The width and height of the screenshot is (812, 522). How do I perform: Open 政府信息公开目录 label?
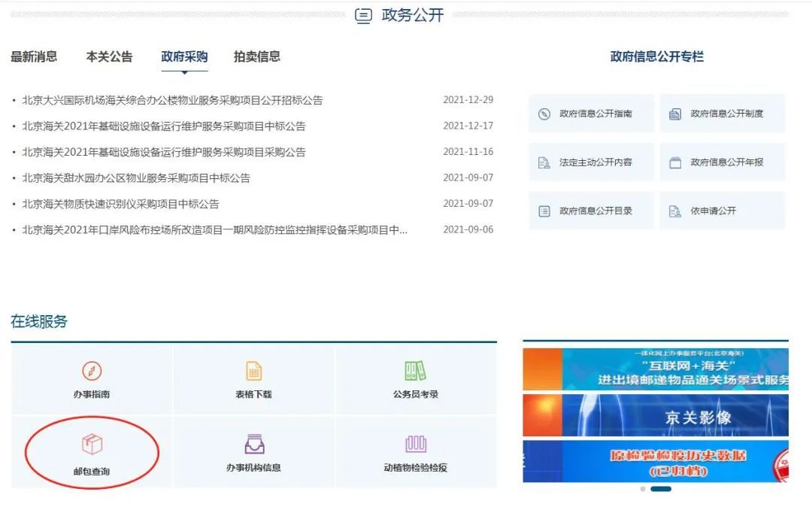coord(595,211)
